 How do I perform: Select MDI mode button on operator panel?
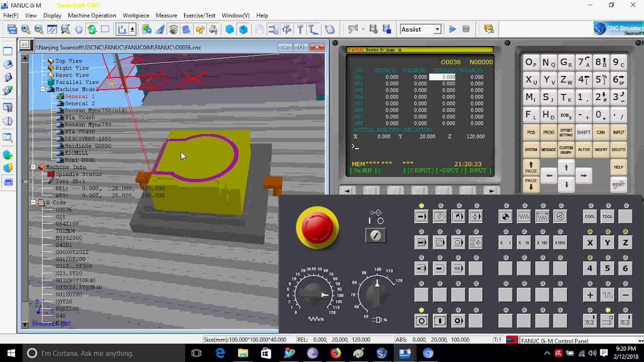coord(458,217)
